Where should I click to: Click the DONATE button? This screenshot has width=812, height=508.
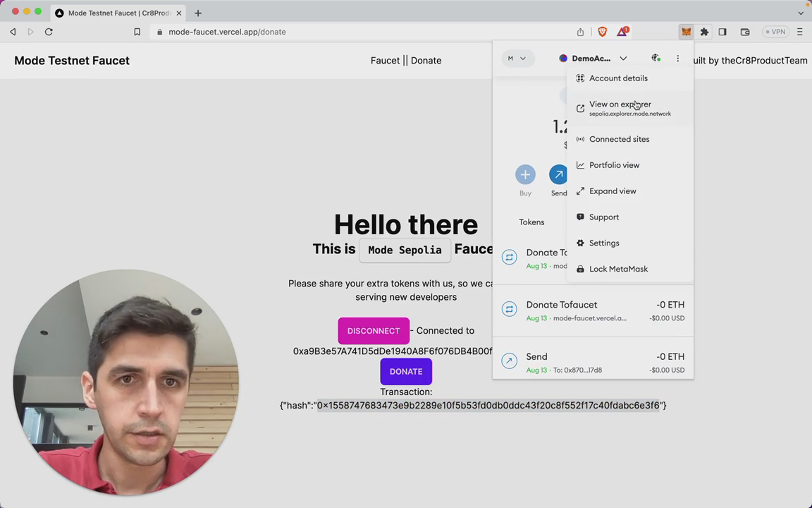pyautogui.click(x=406, y=371)
